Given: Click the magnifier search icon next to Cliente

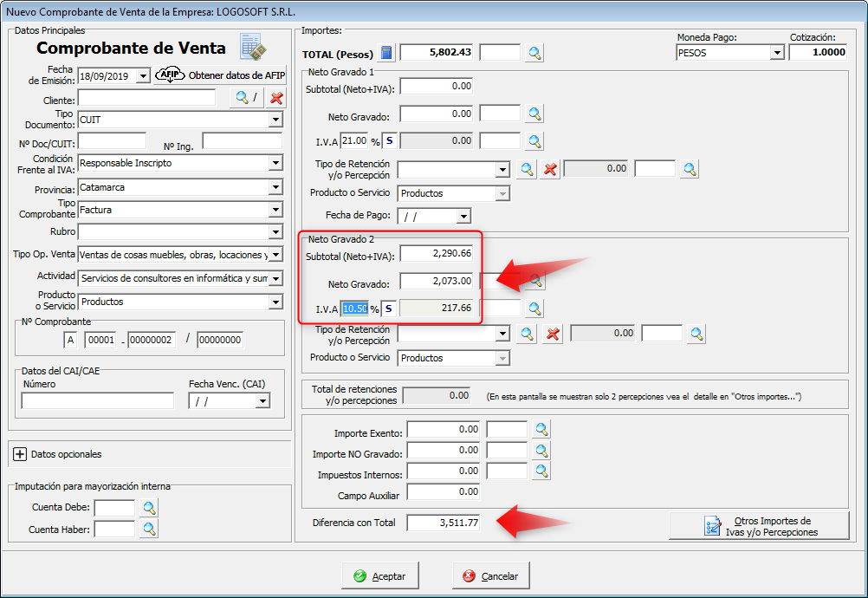Looking at the screenshot, I should [240, 98].
